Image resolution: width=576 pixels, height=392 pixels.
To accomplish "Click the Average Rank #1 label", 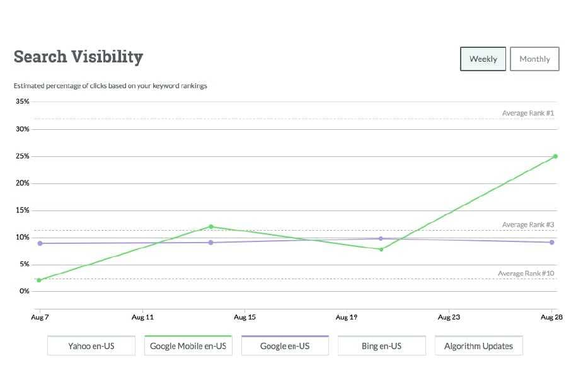I will click(x=527, y=113).
